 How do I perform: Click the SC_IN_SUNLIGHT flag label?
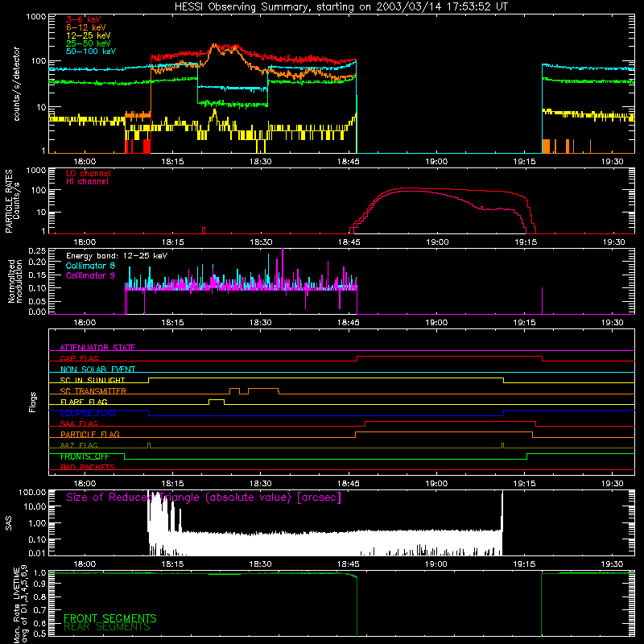pyautogui.click(x=93, y=380)
